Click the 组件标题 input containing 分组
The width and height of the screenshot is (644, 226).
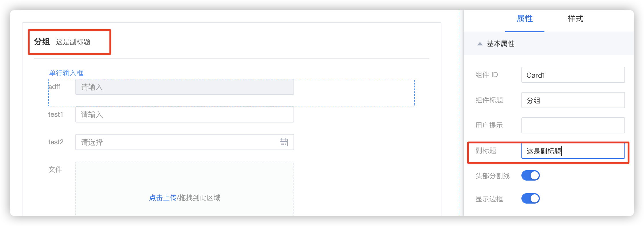(x=573, y=100)
